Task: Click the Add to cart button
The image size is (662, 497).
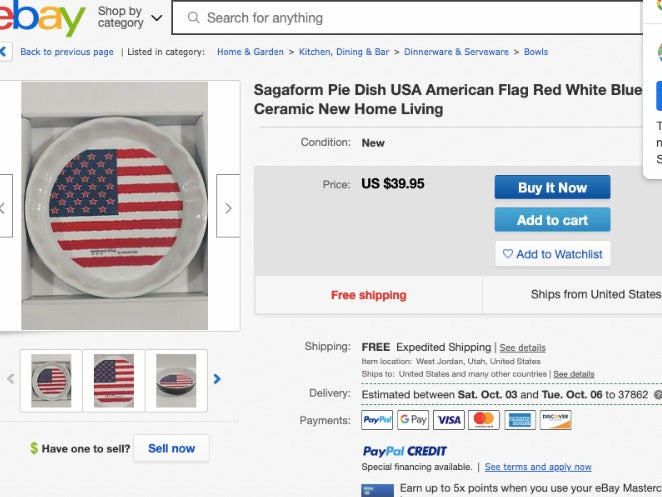Action: coord(552,220)
